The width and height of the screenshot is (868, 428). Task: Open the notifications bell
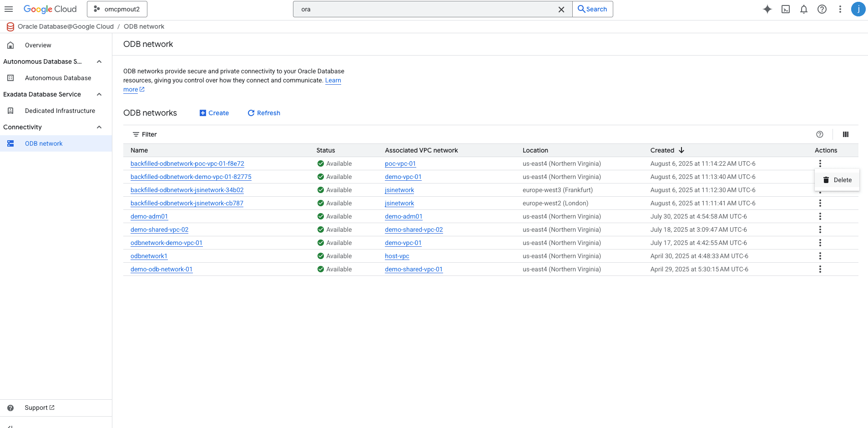[x=803, y=9]
